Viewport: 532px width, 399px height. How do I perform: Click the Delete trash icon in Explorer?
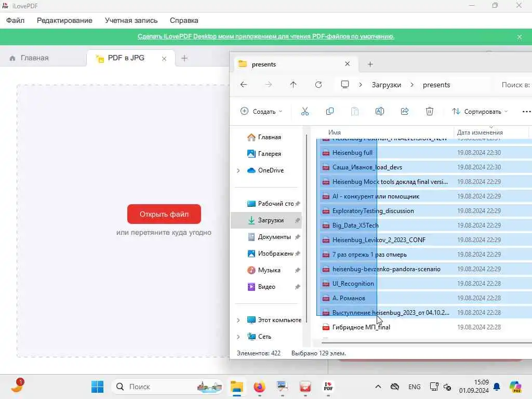pos(430,111)
